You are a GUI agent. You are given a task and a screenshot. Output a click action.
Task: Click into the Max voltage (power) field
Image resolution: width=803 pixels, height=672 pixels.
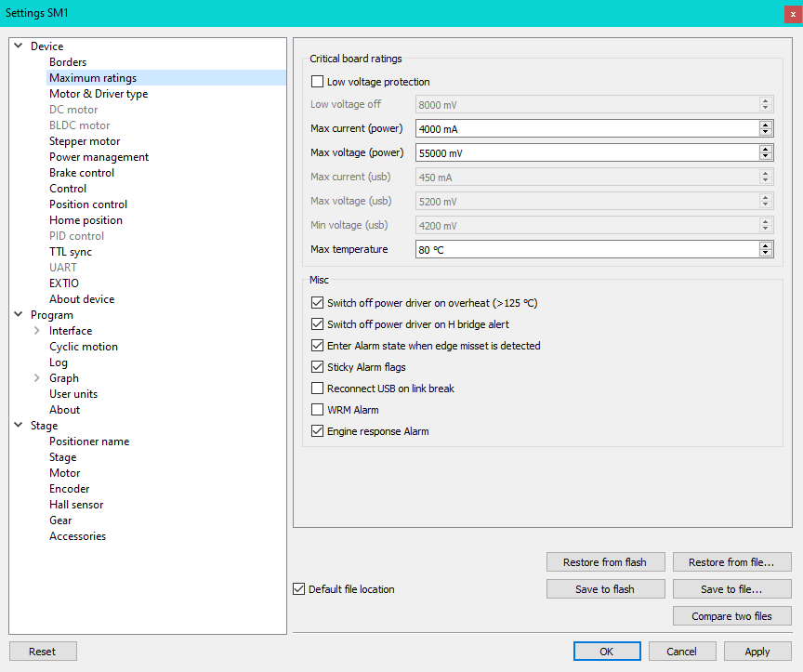tap(586, 152)
